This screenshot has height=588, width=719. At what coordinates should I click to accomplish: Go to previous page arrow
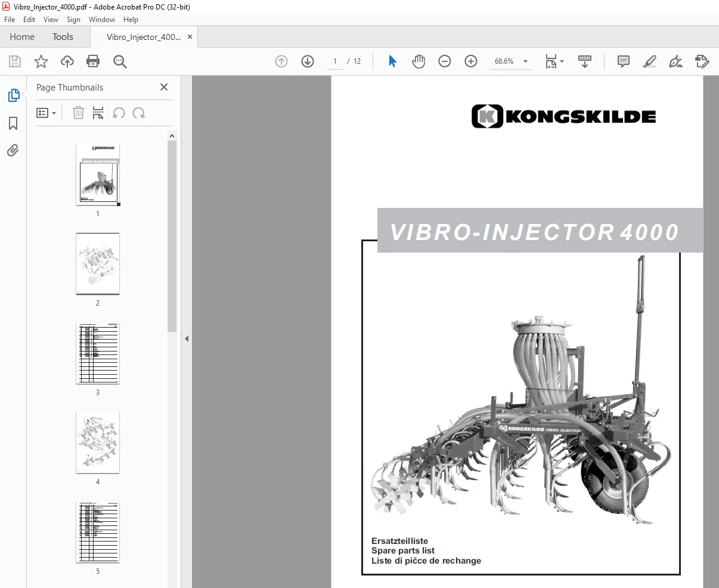click(281, 61)
